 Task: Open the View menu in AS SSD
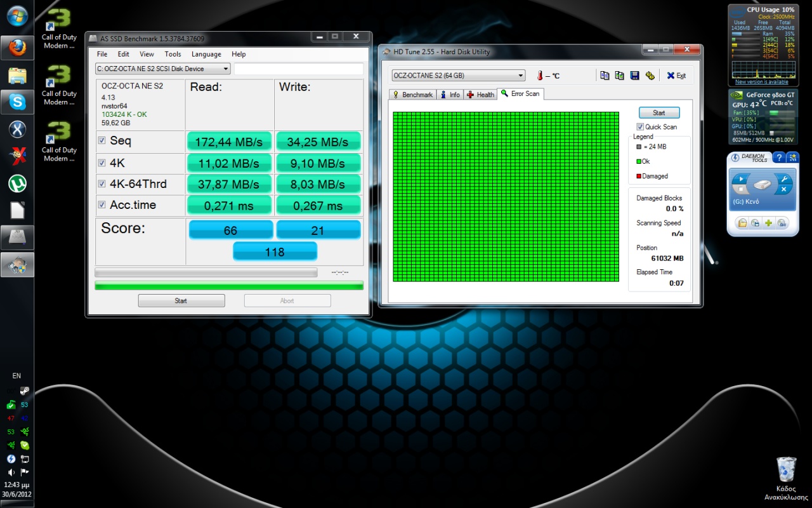[x=147, y=54]
